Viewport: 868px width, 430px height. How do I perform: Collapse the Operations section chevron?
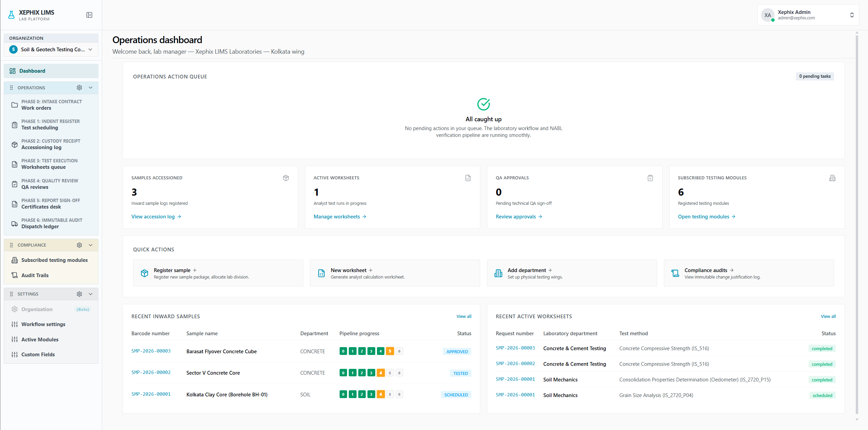(91, 88)
